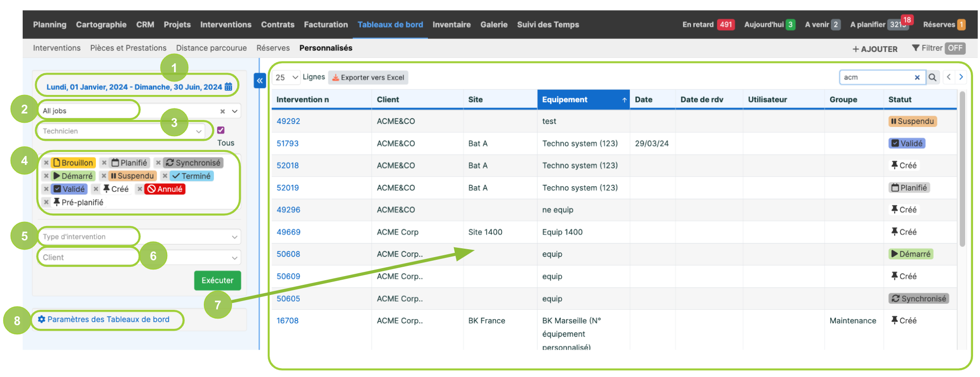Open the Cartographie menu
This screenshot has height=377, width=980.
coord(101,25)
